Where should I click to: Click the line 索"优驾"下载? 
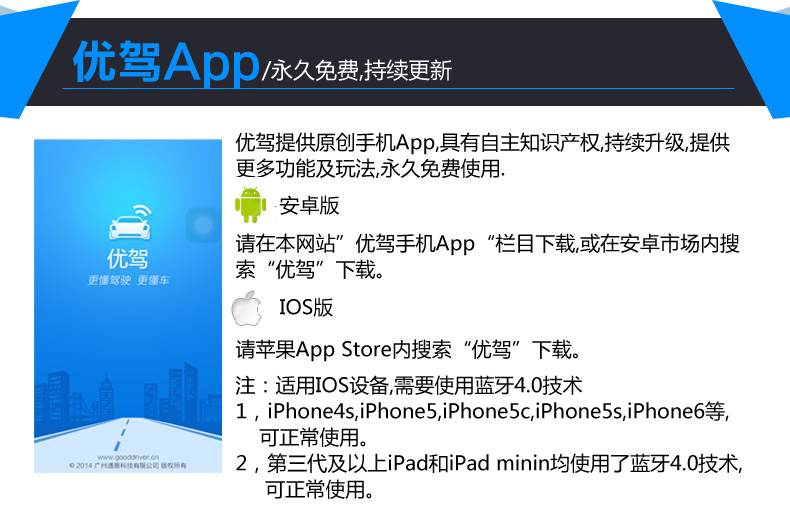click(310, 270)
